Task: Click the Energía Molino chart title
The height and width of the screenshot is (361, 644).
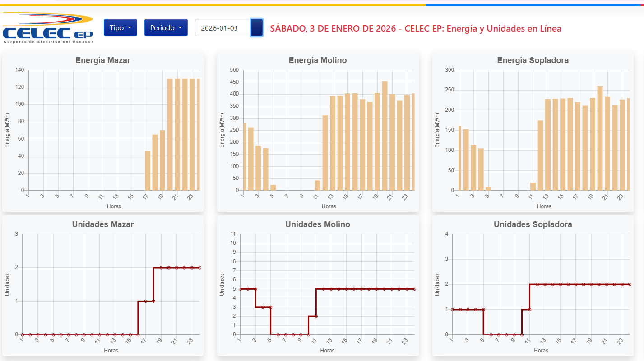Action: click(318, 60)
